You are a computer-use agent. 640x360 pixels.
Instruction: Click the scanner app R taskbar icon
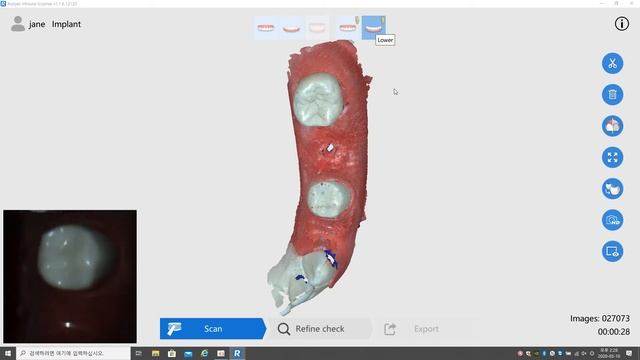point(237,353)
